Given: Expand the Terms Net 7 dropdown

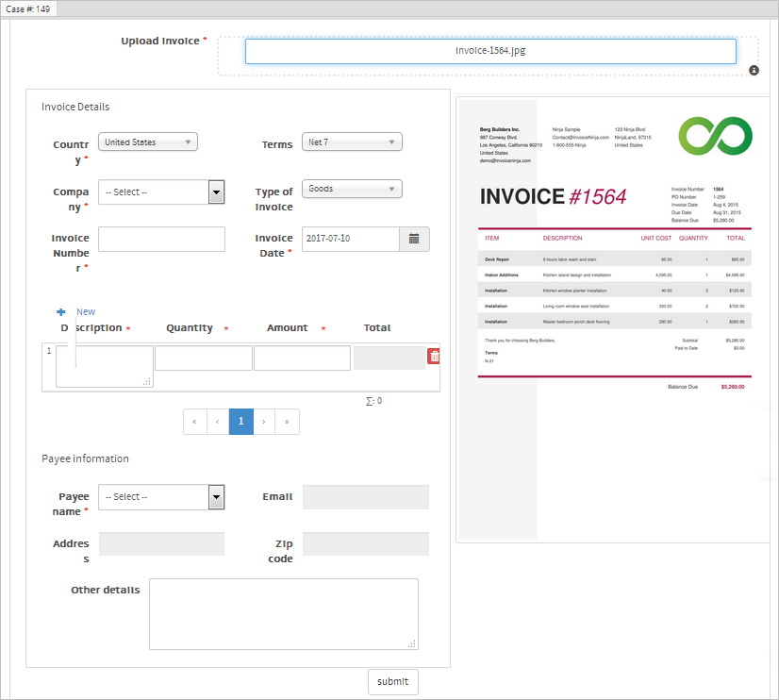Looking at the screenshot, I should pos(352,142).
